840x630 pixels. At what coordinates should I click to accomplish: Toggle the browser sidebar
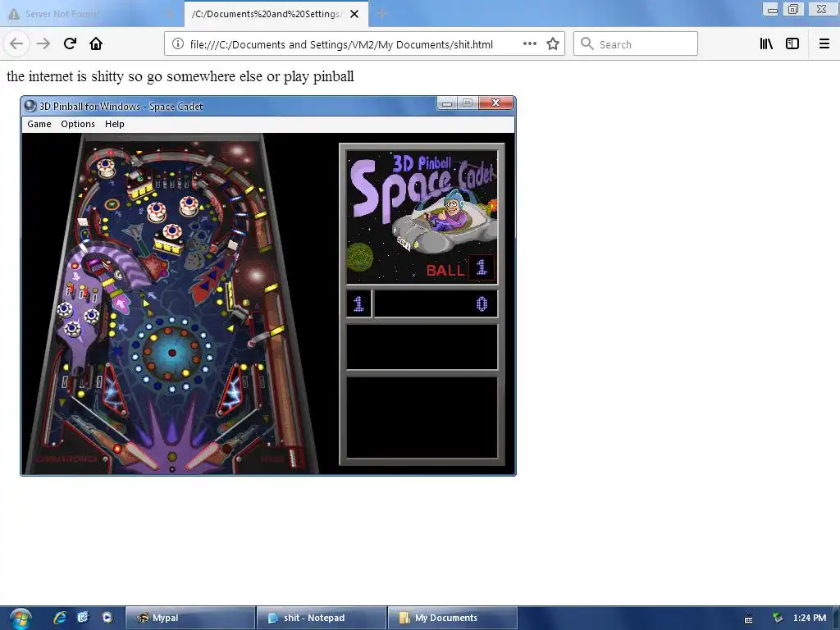click(792, 44)
